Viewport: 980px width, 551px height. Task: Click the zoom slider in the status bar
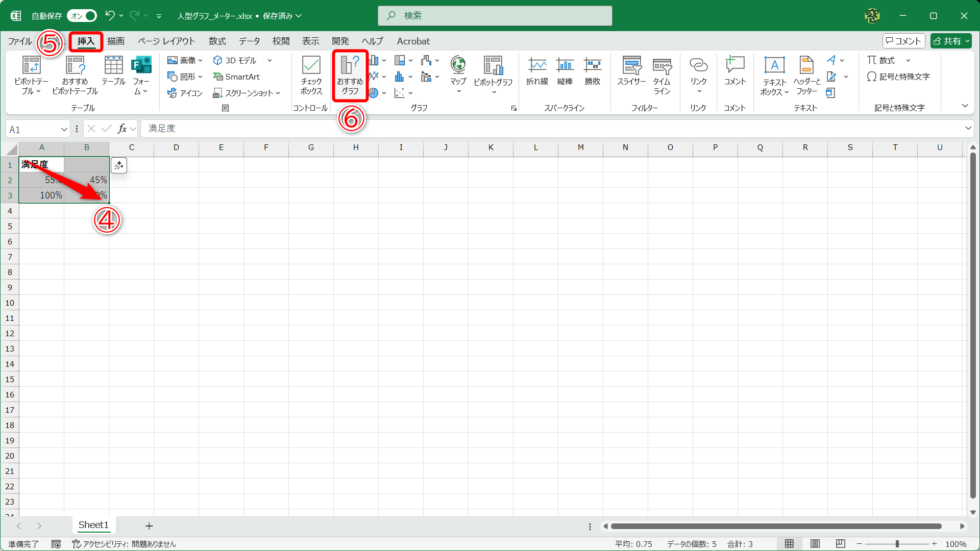pos(897,544)
